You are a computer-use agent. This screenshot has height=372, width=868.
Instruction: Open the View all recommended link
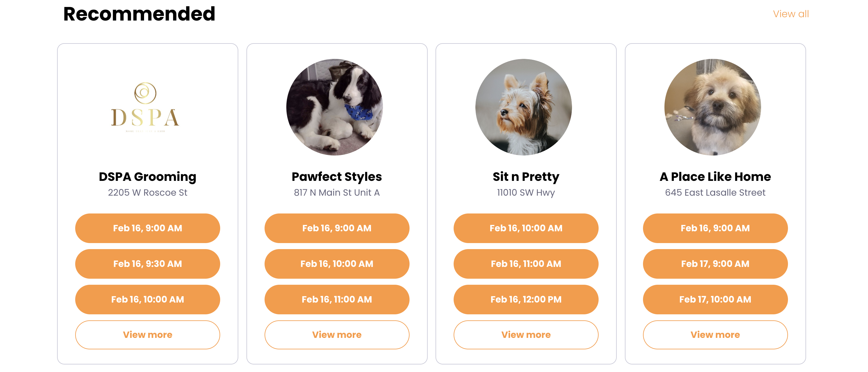pos(790,14)
